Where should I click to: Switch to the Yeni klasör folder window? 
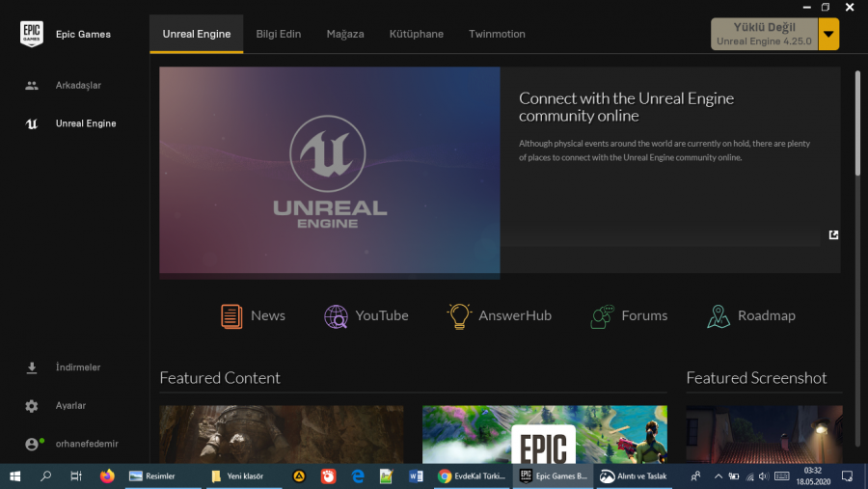(244, 476)
